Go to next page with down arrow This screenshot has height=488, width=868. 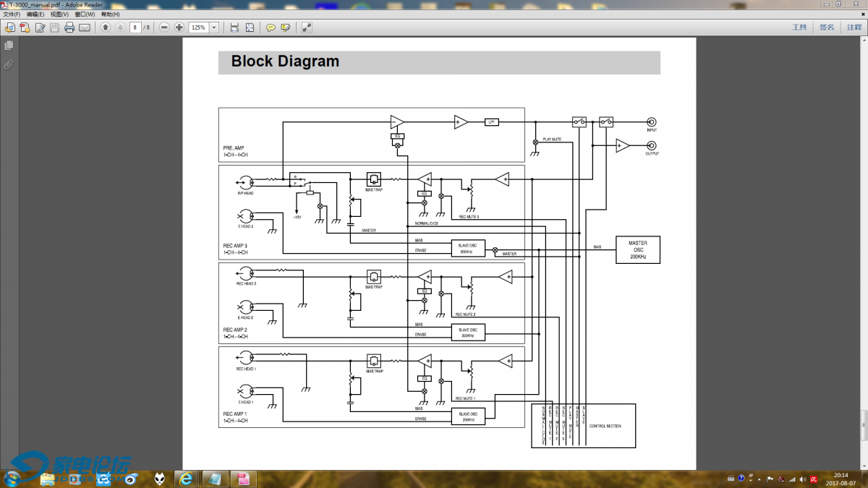pos(120,27)
